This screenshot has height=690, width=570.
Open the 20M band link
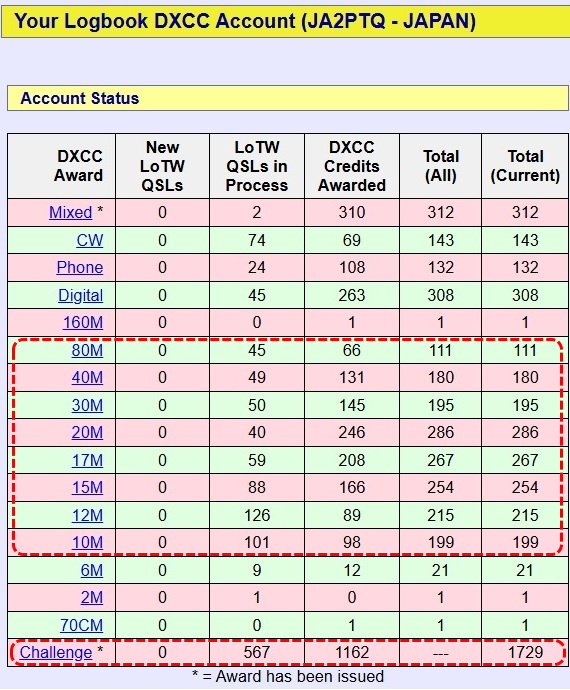87,433
